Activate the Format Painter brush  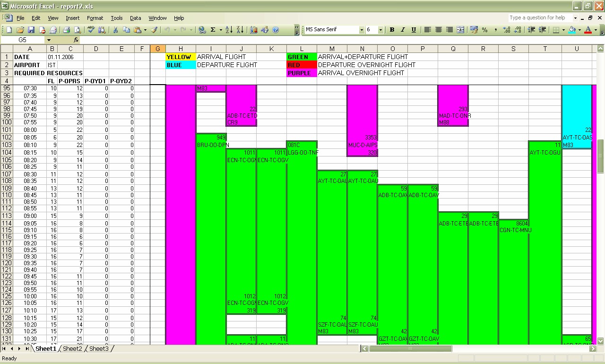pyautogui.click(x=154, y=30)
